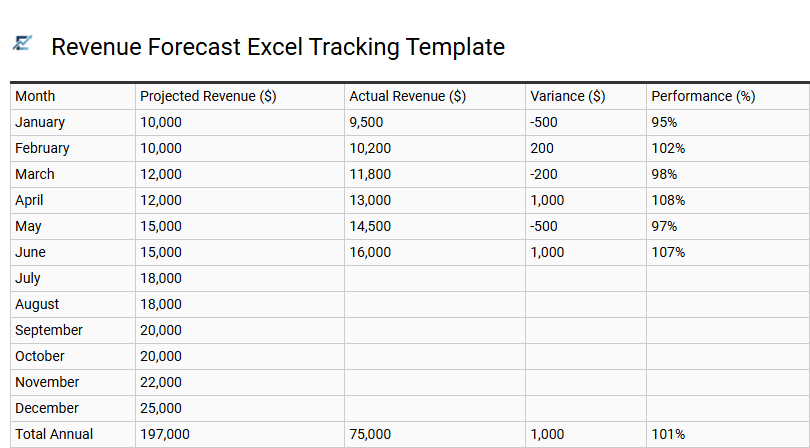The height and width of the screenshot is (448, 810).
Task: Select June actual revenue 16,000
Action: pyautogui.click(x=370, y=252)
